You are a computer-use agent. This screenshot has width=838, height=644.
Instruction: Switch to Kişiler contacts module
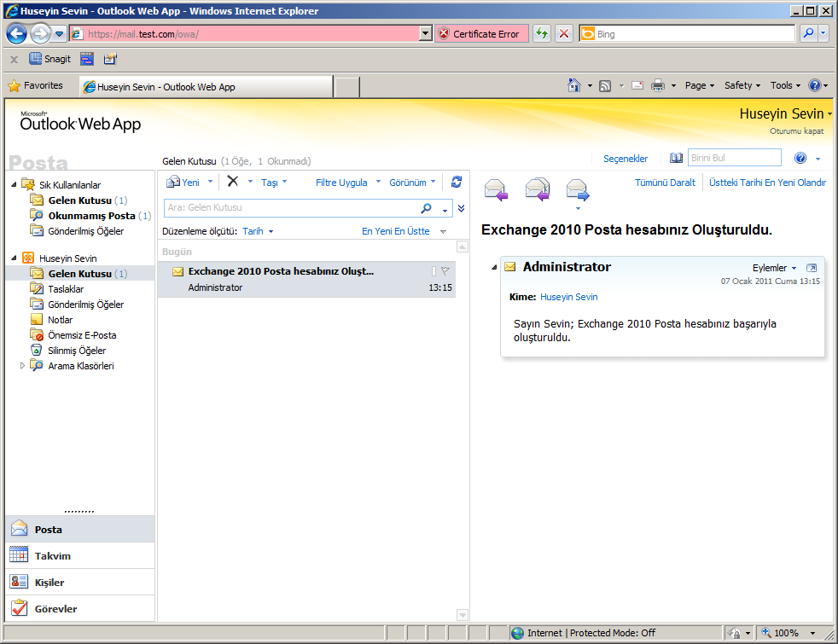(x=80, y=582)
